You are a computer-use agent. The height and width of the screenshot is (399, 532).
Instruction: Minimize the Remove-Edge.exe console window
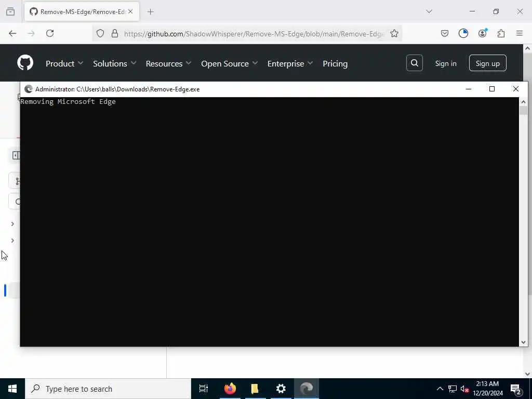[469, 89]
